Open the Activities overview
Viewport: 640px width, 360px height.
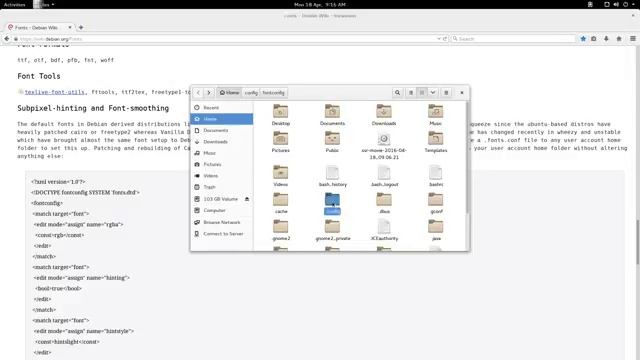[14, 4]
